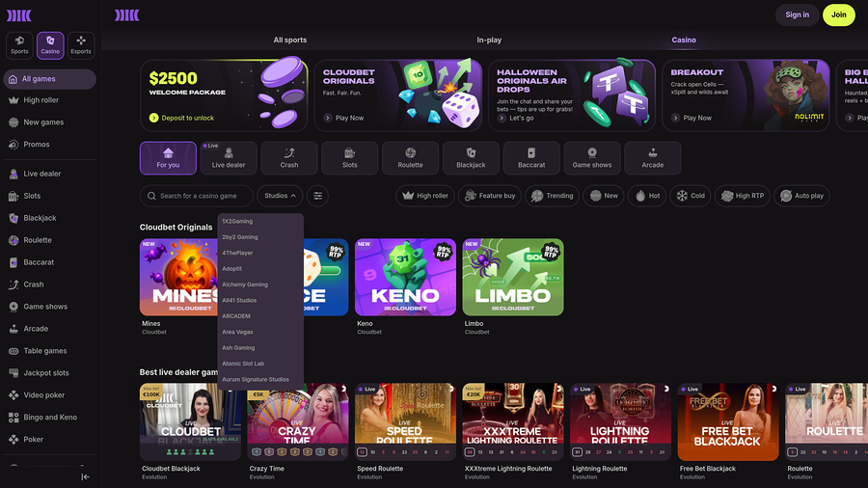The width and height of the screenshot is (868, 488).
Task: Select the Casino section icon
Action: coord(50,44)
